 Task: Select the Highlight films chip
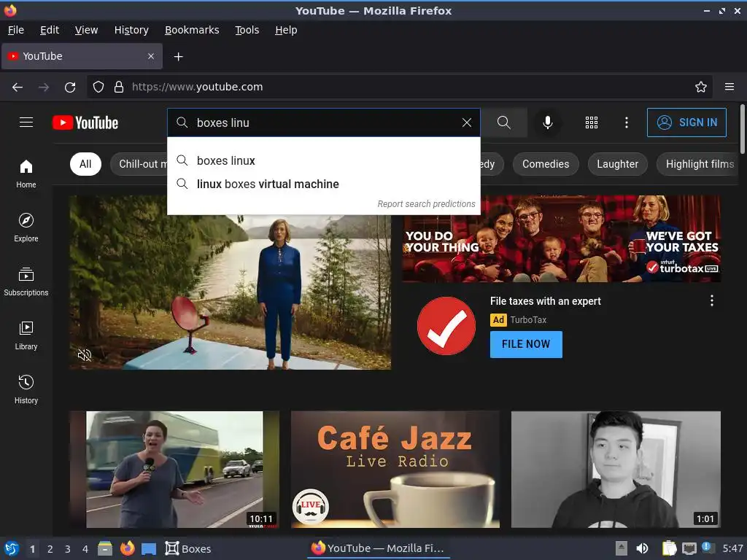(697, 164)
